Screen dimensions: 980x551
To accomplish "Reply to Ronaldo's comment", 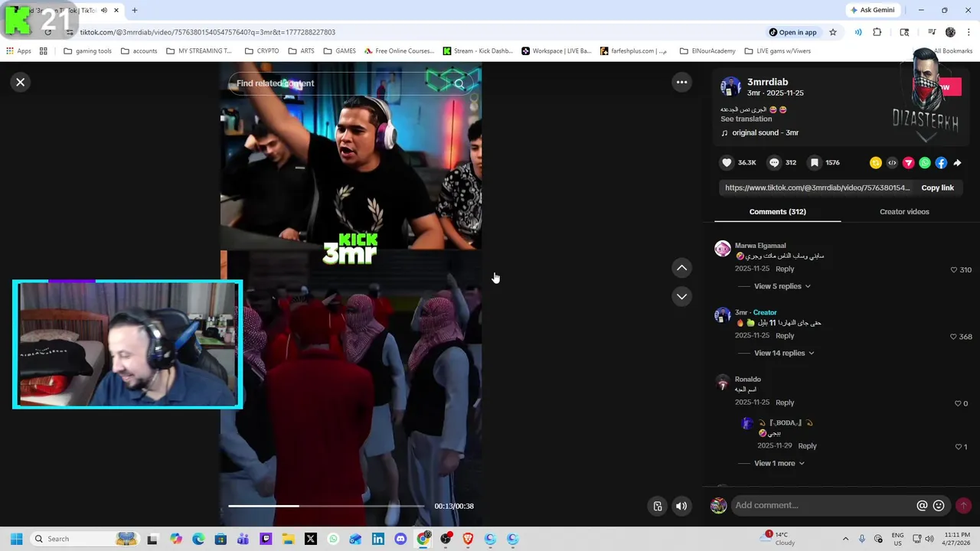I will coord(785,402).
